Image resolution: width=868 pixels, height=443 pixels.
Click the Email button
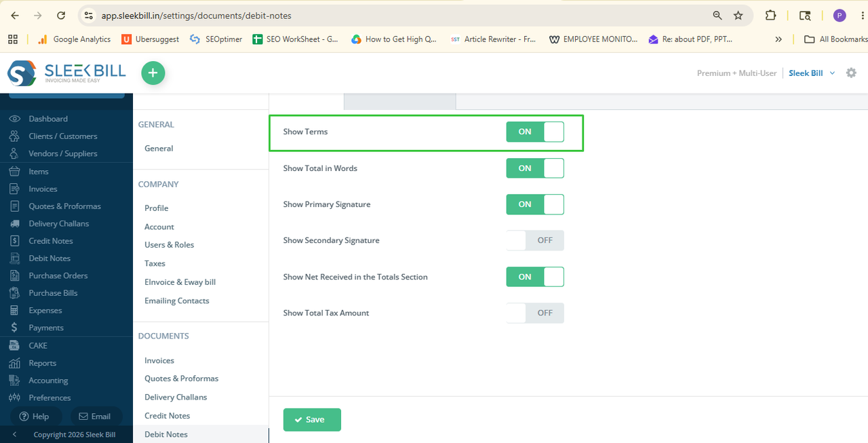click(x=95, y=417)
